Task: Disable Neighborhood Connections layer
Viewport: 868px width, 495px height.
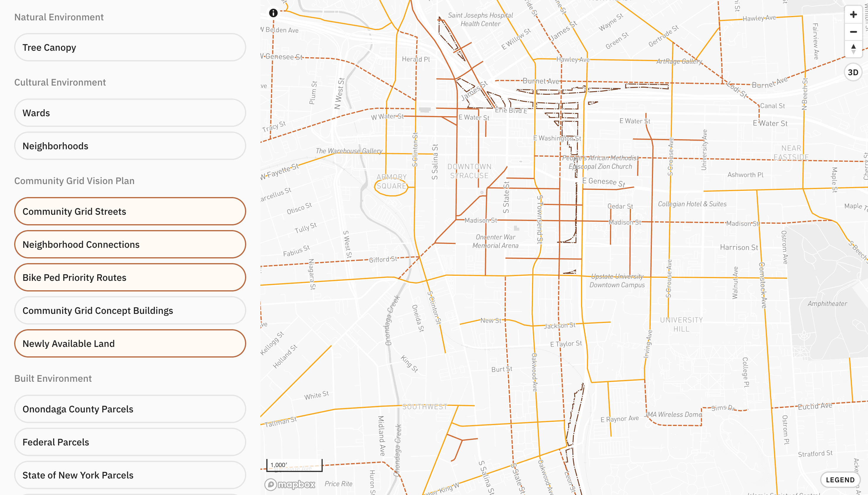Action: pos(130,245)
